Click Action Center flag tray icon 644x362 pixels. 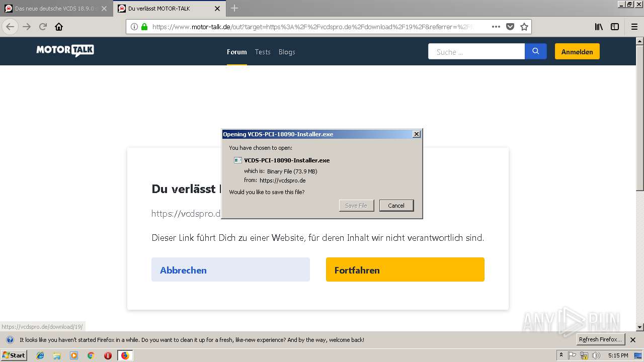click(572, 355)
